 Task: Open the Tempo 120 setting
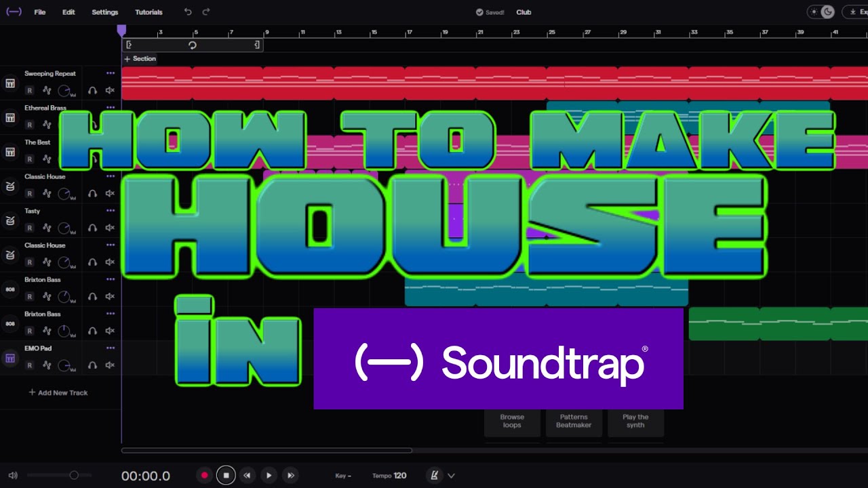(389, 476)
